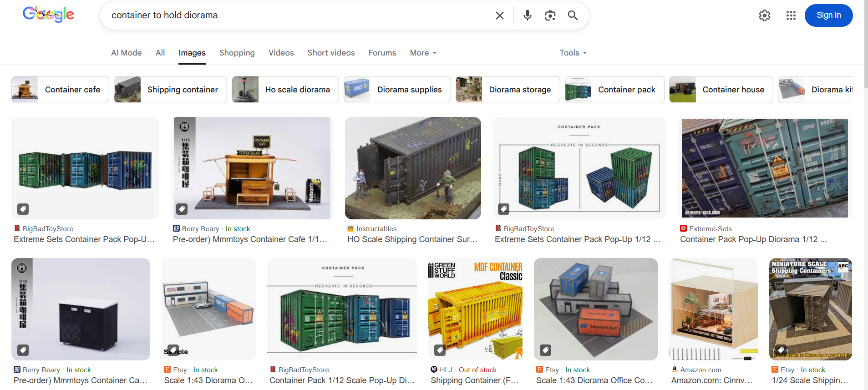
Task: Click product tag icon on three-container image
Action: (23, 209)
